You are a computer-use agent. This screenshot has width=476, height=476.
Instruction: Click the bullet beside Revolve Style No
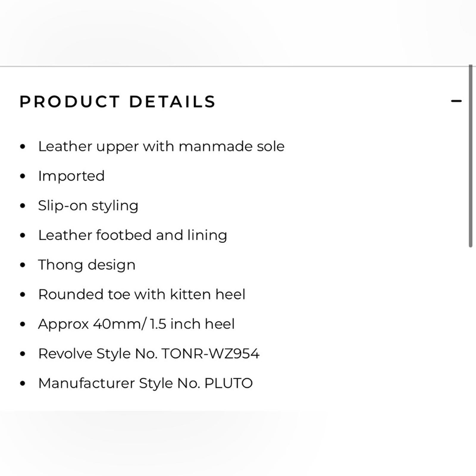(23, 353)
